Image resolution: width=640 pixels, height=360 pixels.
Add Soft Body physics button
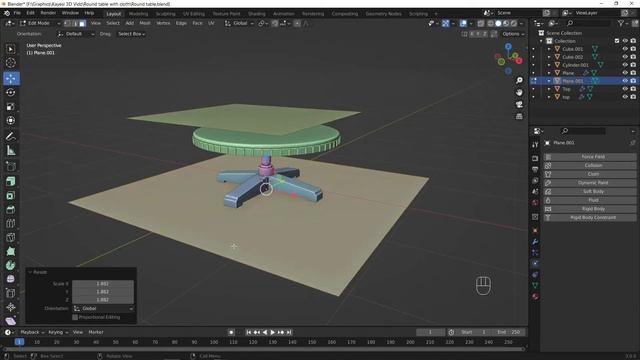tap(590, 191)
